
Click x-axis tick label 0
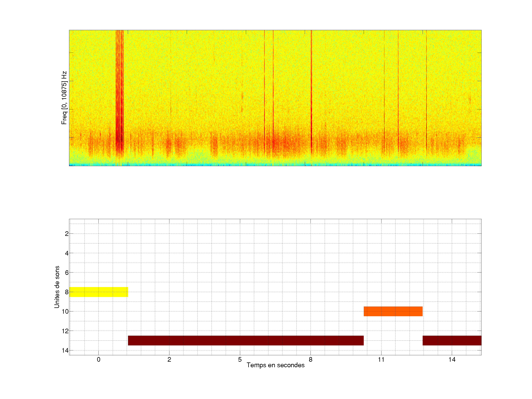[x=99, y=359]
